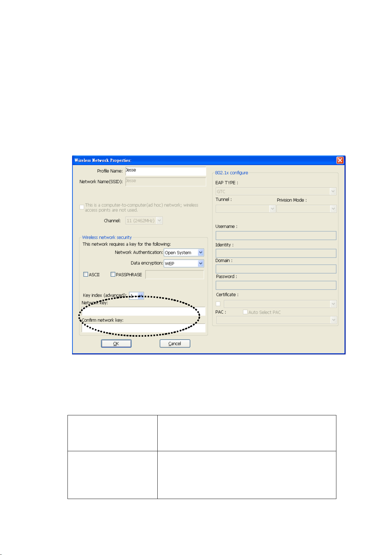Click the Password input field
This screenshot has width=392, height=555.
(x=276, y=285)
